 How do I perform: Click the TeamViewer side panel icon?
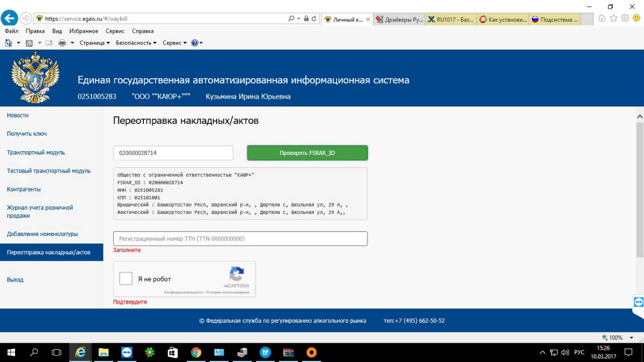click(638, 301)
